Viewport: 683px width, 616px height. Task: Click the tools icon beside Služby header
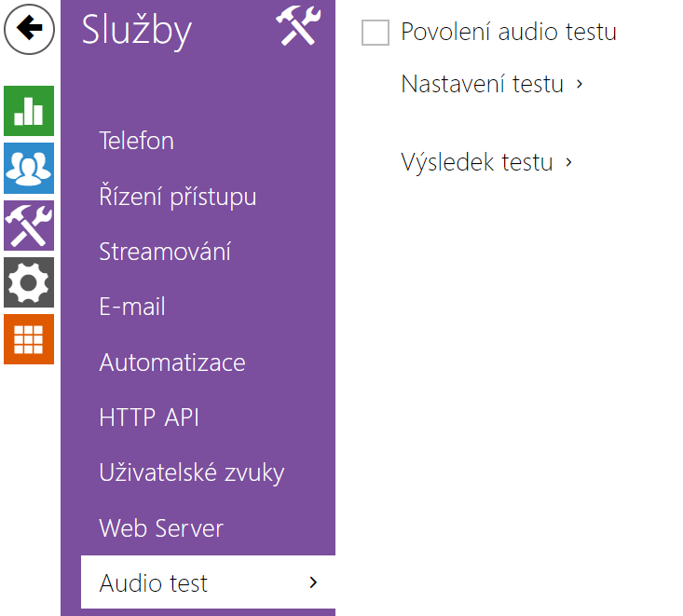click(298, 26)
